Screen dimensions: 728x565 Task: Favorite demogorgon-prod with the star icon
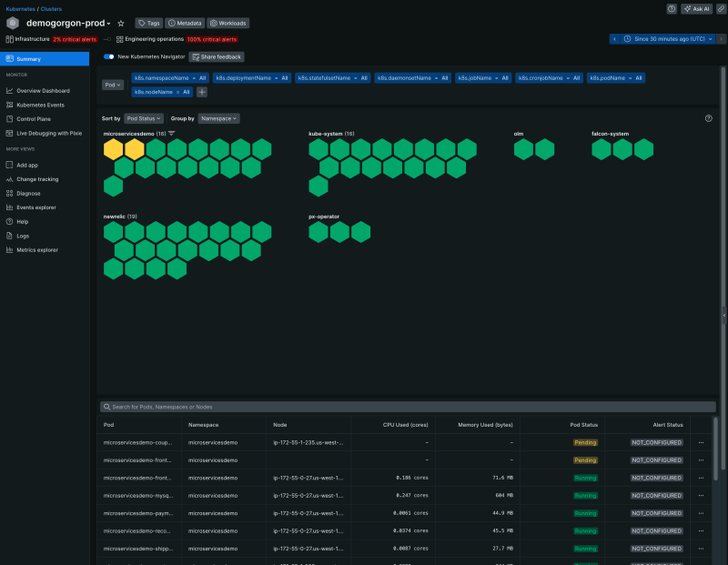[121, 23]
